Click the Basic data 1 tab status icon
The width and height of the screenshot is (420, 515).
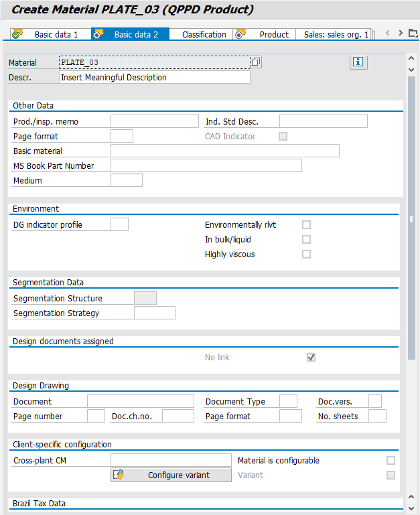coord(17,34)
